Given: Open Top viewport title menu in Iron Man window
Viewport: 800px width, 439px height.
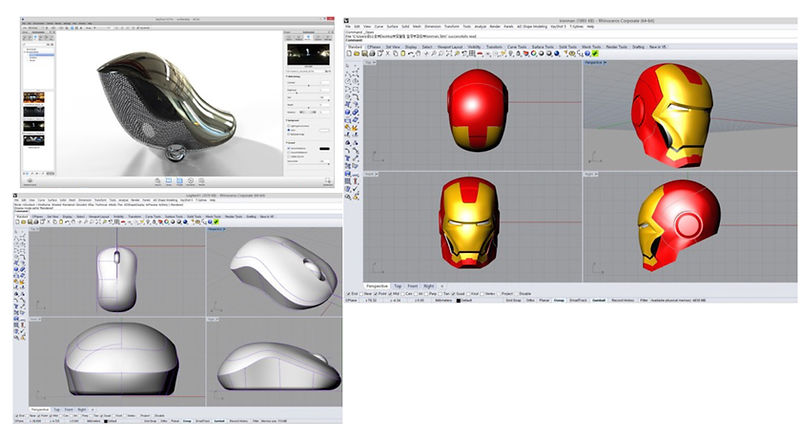Looking at the screenshot, I should click(370, 62).
